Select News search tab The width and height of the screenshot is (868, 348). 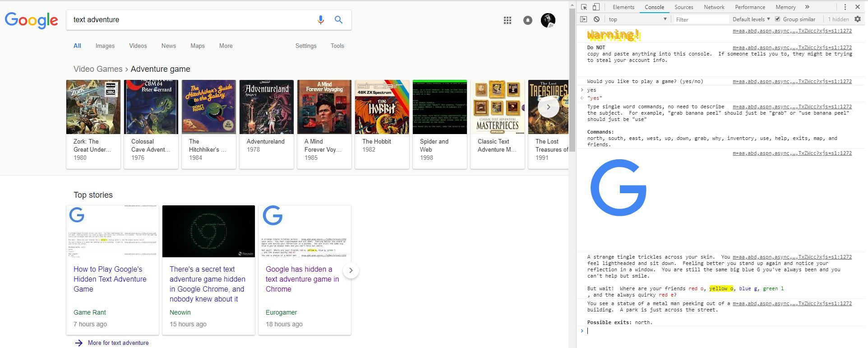(x=168, y=46)
